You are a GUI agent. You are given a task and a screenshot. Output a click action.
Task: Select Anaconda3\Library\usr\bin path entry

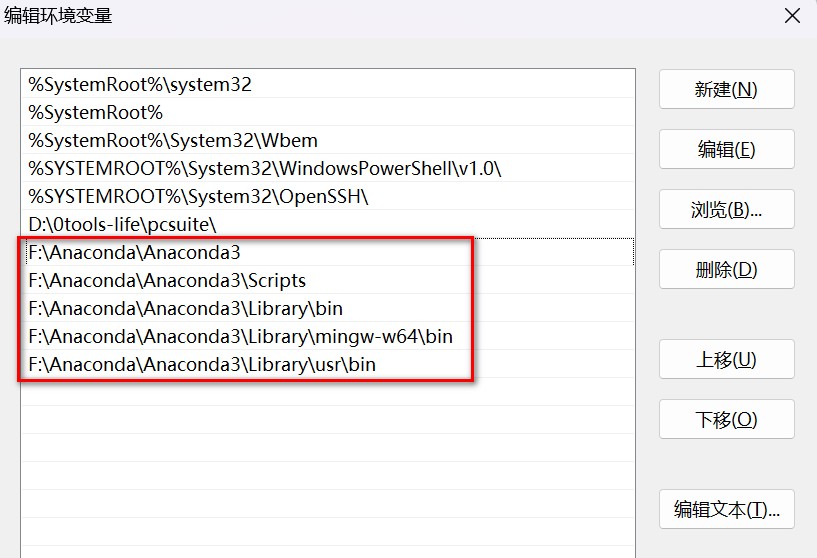point(328,364)
